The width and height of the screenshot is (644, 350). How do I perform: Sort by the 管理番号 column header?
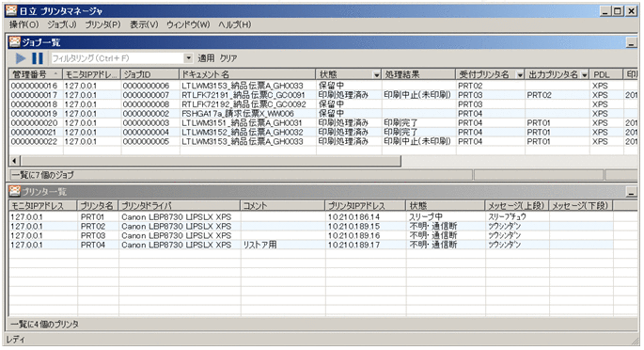point(36,74)
